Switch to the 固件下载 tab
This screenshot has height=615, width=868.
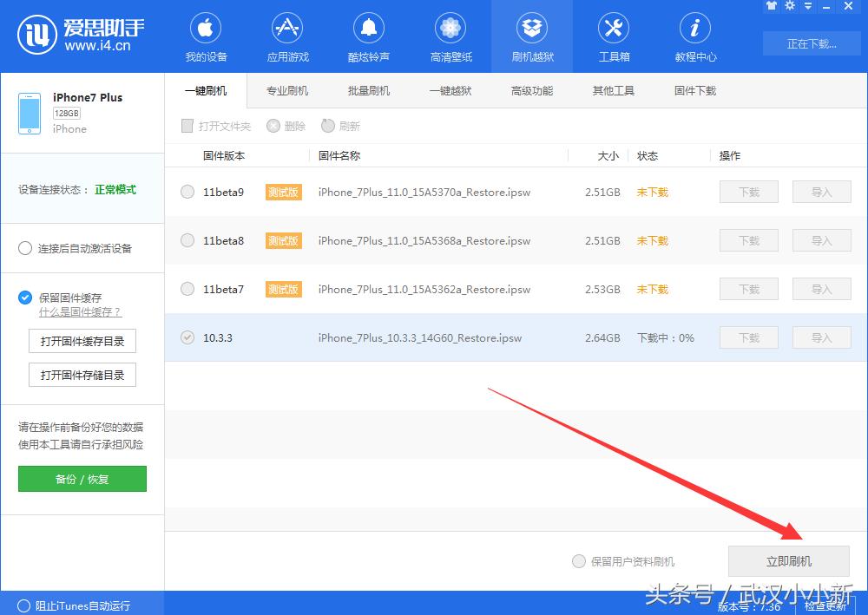pyautogui.click(x=694, y=90)
